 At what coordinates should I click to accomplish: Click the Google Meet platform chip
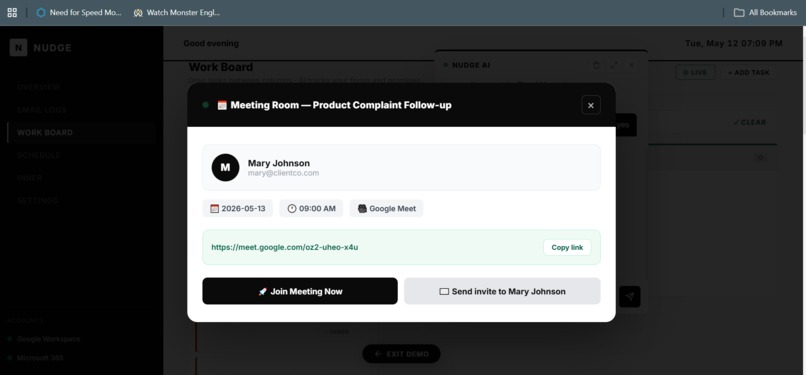pyautogui.click(x=387, y=209)
